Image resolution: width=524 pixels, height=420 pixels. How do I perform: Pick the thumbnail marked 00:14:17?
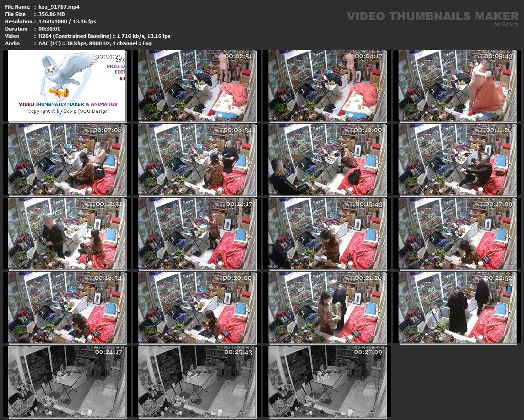(197, 234)
